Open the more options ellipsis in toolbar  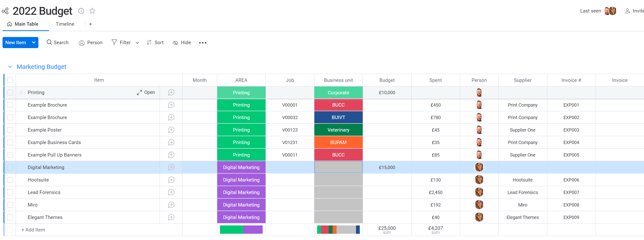click(203, 43)
